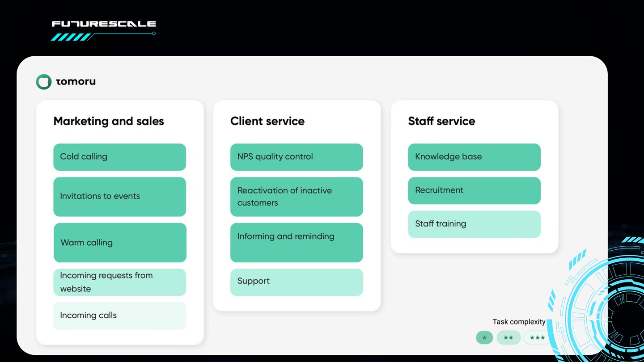Image resolution: width=644 pixels, height=362 pixels.
Task: Open the Invitations to events card
Action: (x=119, y=197)
